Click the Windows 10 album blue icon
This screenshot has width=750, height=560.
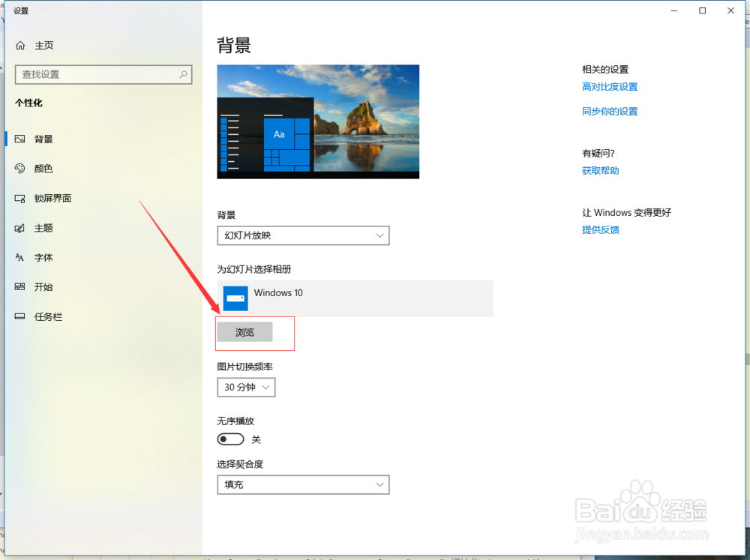pos(235,298)
